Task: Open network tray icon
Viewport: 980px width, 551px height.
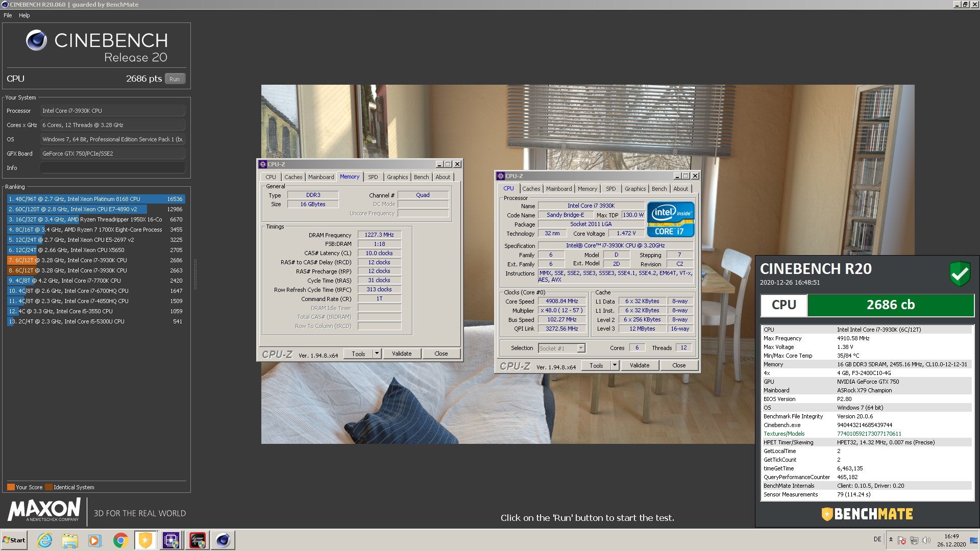Action: coord(914,540)
